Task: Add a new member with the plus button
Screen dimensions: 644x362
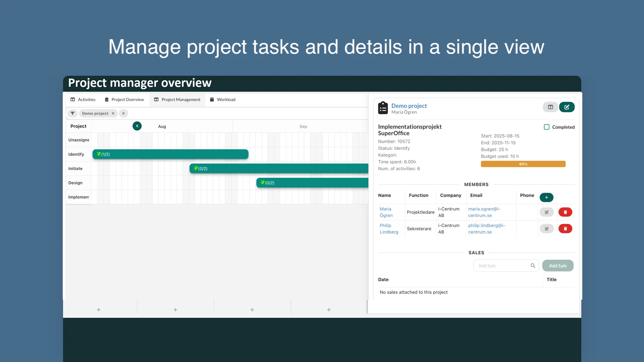Action: 546,197
